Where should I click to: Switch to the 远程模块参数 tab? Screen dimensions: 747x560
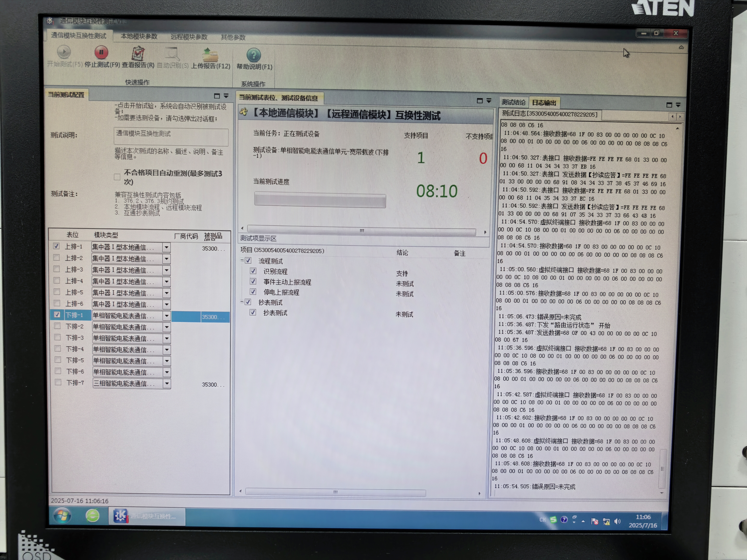[x=189, y=37]
